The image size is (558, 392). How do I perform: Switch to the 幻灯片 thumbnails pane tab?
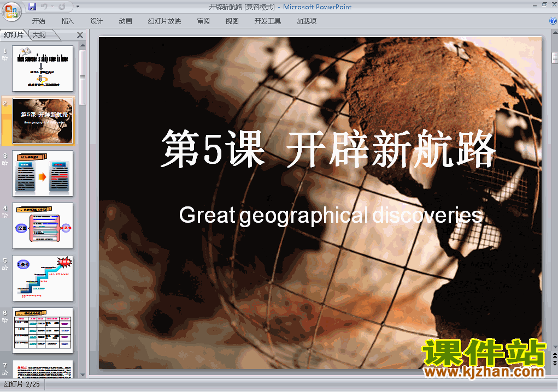[x=14, y=35]
